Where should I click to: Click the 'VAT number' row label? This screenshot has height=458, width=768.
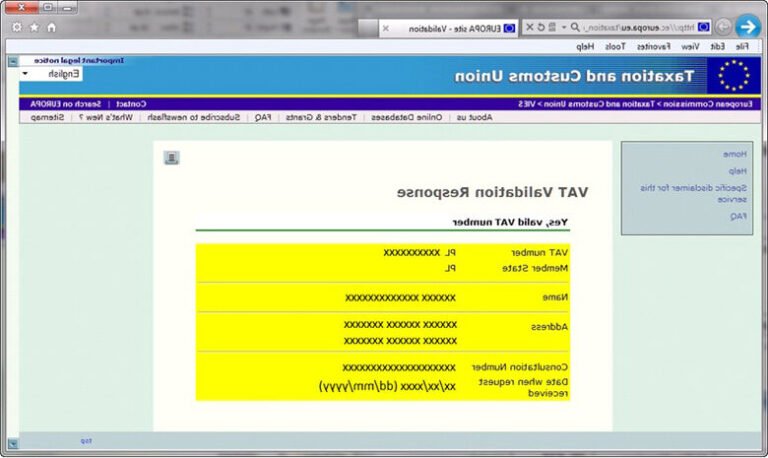(539, 253)
